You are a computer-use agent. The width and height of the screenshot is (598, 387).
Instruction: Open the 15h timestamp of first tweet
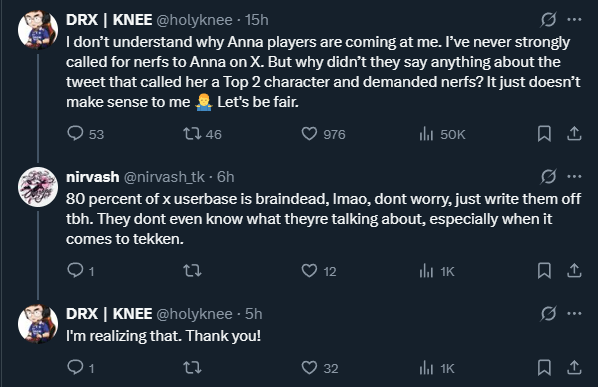(257, 20)
